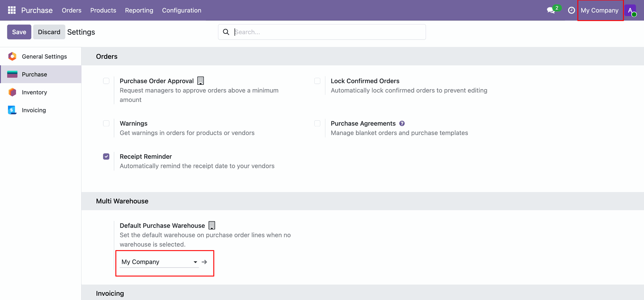Screen dimensions: 644x300
Task: Select Inventory tab in sidebar
Action: [41, 92]
